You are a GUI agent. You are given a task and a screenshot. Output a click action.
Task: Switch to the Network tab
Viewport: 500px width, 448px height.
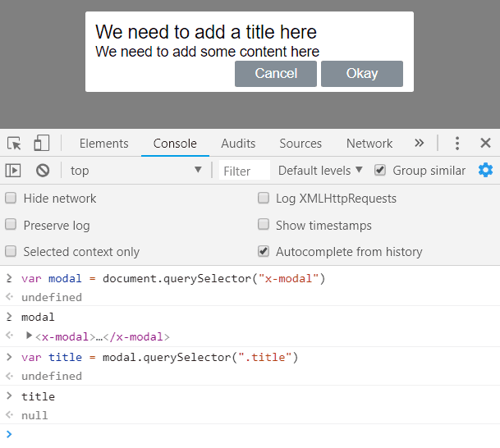tap(369, 144)
